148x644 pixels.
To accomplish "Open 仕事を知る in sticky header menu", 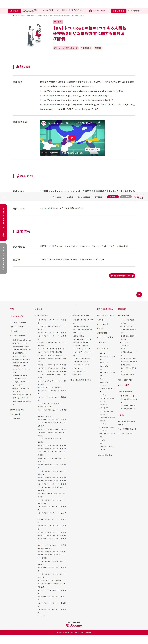I will (98, 197).
